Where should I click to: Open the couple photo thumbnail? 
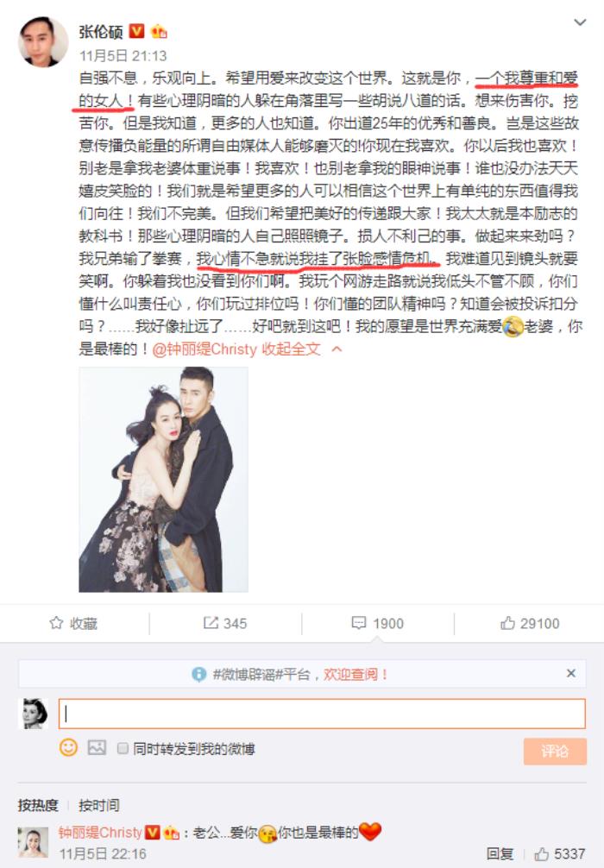(163, 480)
